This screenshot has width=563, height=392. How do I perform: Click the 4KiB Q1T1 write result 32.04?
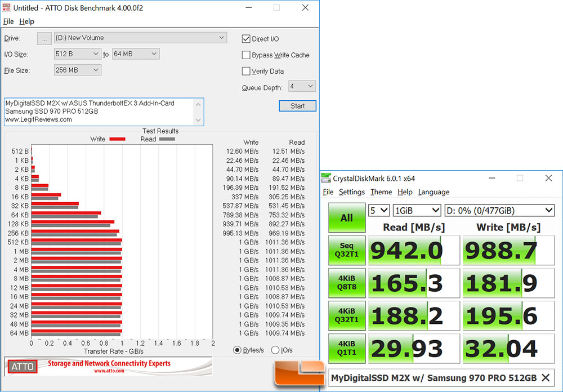point(508,349)
